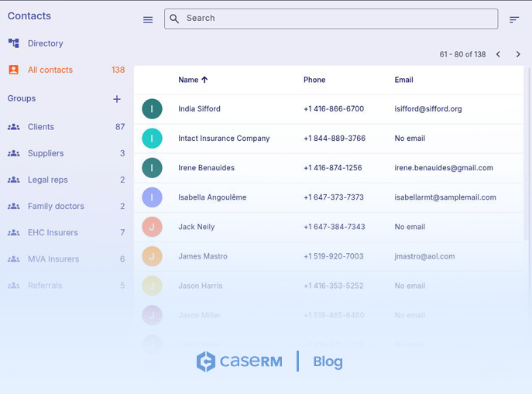The image size is (532, 394).
Task: Click the MVA Insurers group icon
Action: pyautogui.click(x=14, y=259)
